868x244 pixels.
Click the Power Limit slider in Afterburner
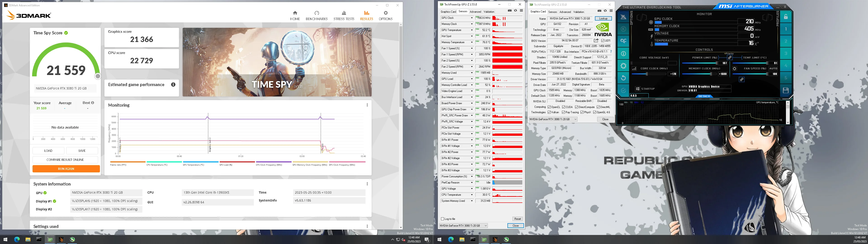pyautogui.click(x=700, y=63)
